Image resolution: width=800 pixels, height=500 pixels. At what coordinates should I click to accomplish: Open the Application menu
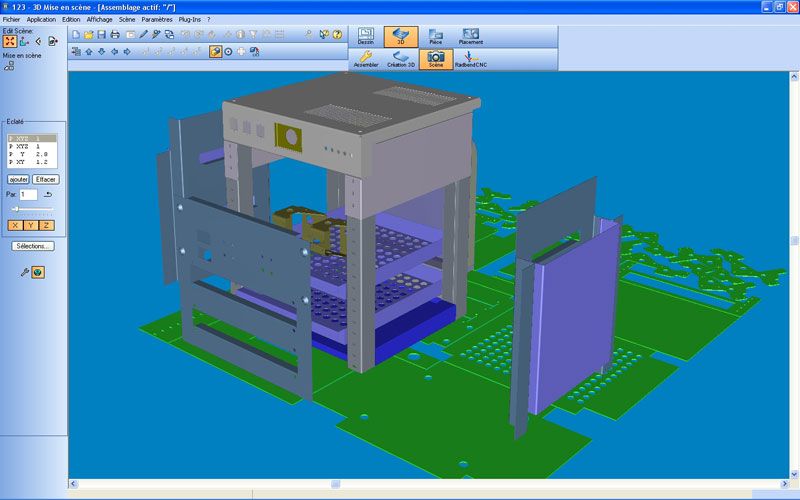(41, 19)
